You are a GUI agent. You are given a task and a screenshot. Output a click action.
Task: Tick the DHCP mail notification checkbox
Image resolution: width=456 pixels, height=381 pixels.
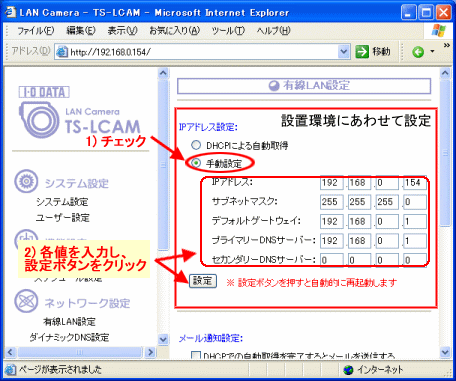[x=196, y=355]
